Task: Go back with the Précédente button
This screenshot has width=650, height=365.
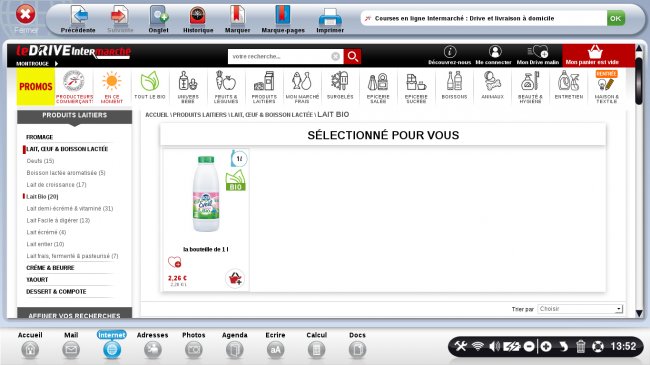Action: (78, 19)
